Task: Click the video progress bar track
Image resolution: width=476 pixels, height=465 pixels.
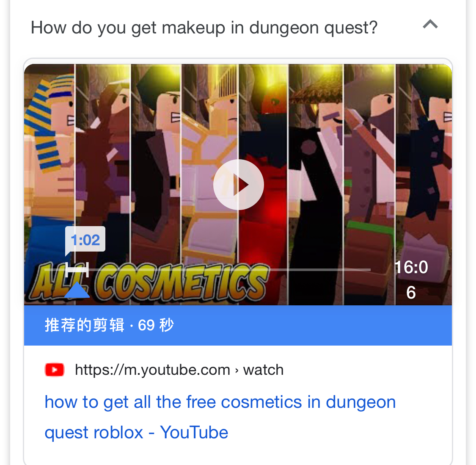Action: click(x=207, y=270)
